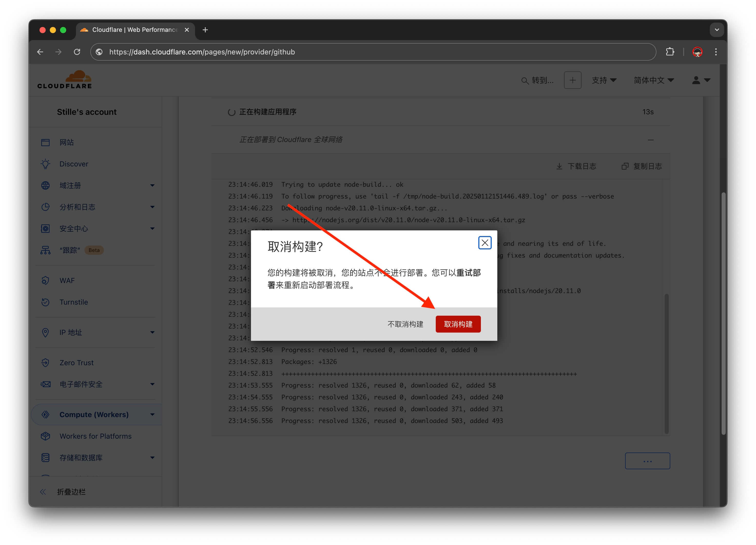
Task: Click the page vertical scrollbar
Action: [723, 314]
